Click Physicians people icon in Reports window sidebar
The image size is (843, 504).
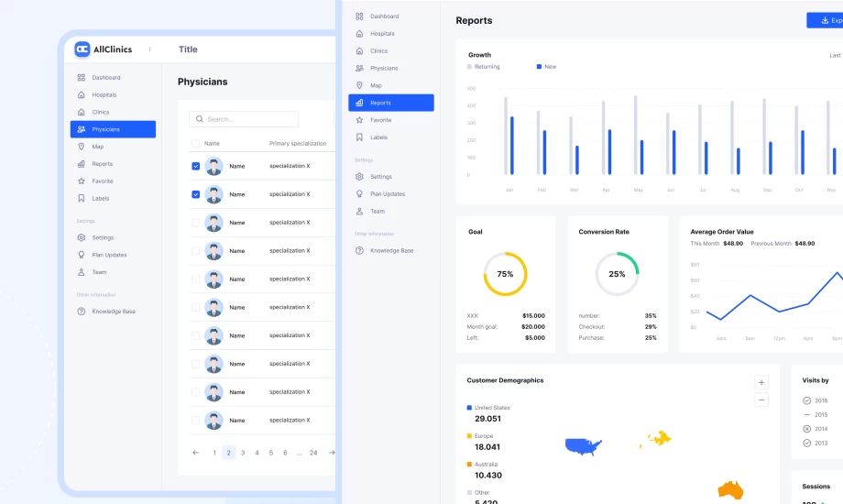[360, 68]
